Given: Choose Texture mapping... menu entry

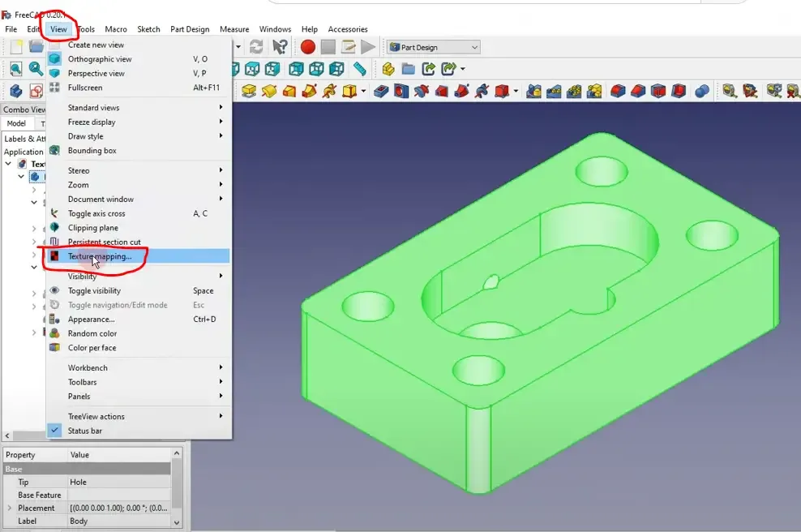Looking at the screenshot, I should (139, 256).
